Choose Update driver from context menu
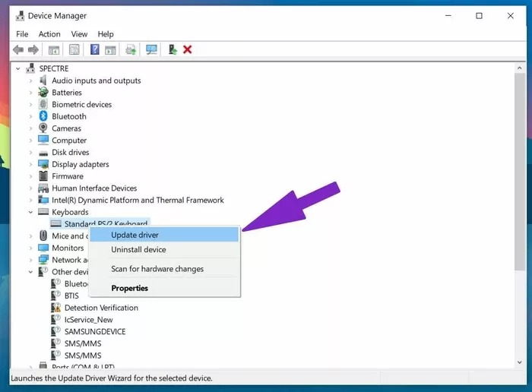The width and height of the screenshot is (532, 392). point(135,235)
